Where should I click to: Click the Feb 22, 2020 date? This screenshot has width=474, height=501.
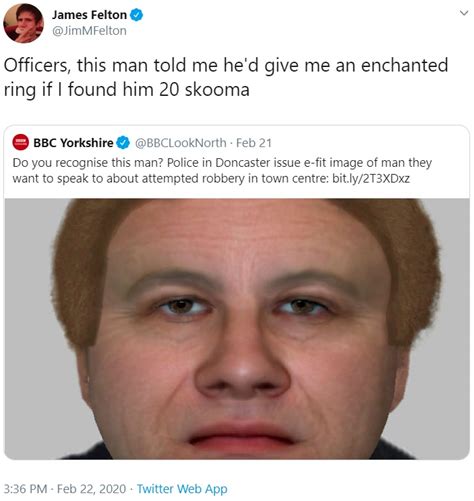pyautogui.click(x=92, y=489)
